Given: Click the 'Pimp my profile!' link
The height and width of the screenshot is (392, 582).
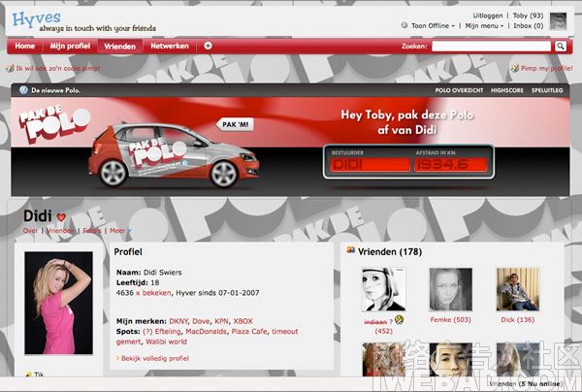Looking at the screenshot, I should (547, 68).
